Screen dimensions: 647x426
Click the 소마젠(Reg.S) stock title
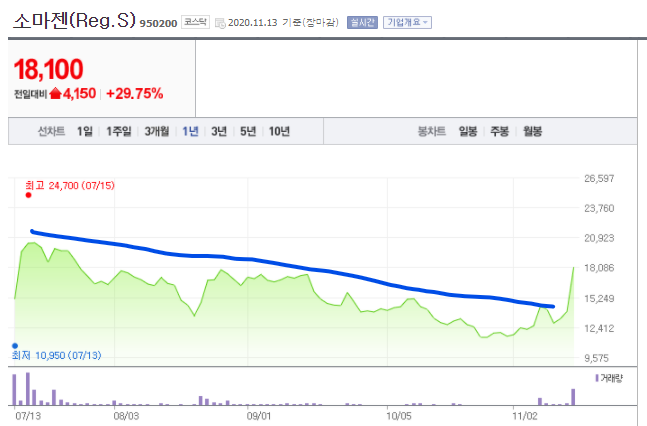(74, 20)
